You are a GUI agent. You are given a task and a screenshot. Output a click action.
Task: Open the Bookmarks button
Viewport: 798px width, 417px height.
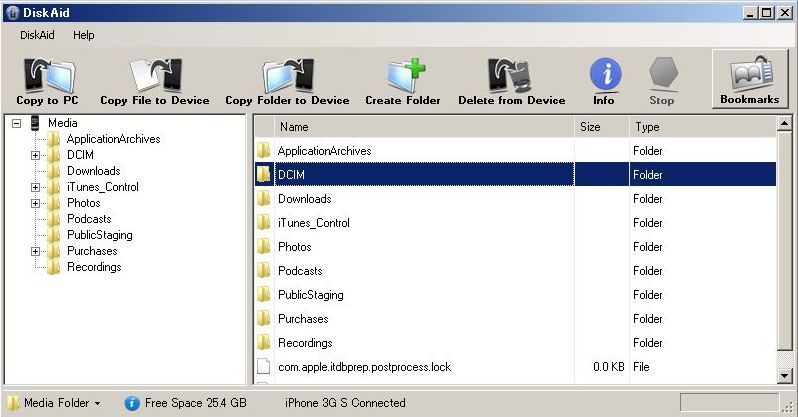pos(750,79)
